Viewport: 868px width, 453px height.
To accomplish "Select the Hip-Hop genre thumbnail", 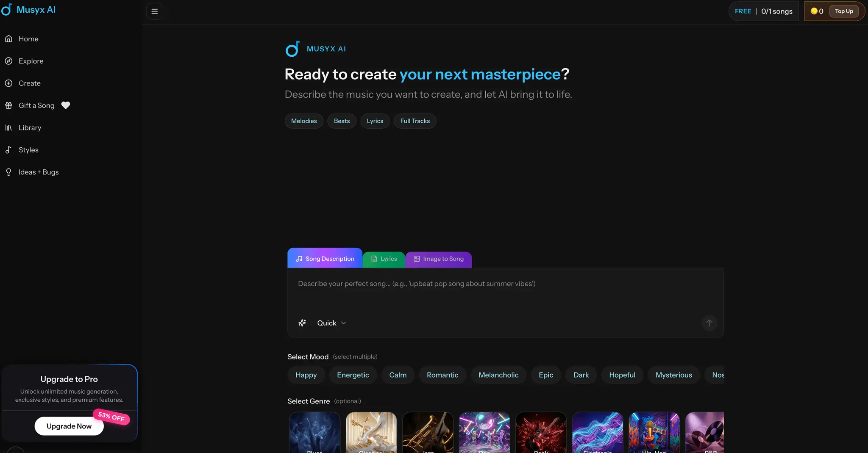I will pos(654,433).
